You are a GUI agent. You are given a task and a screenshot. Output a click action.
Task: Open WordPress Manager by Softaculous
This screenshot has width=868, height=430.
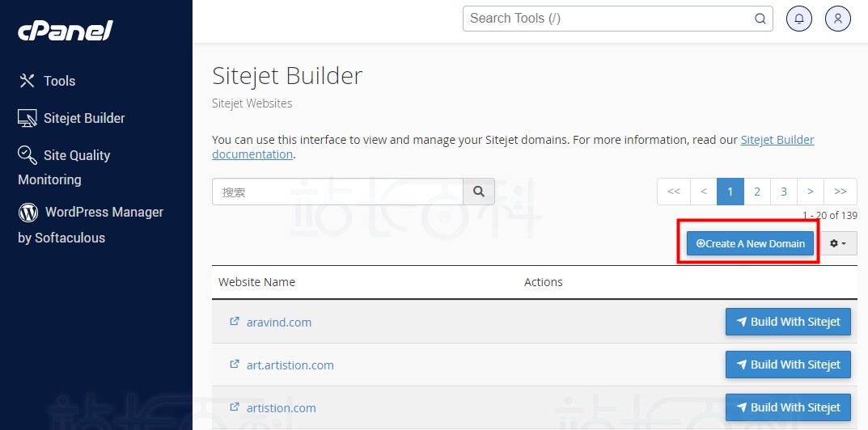point(91,225)
